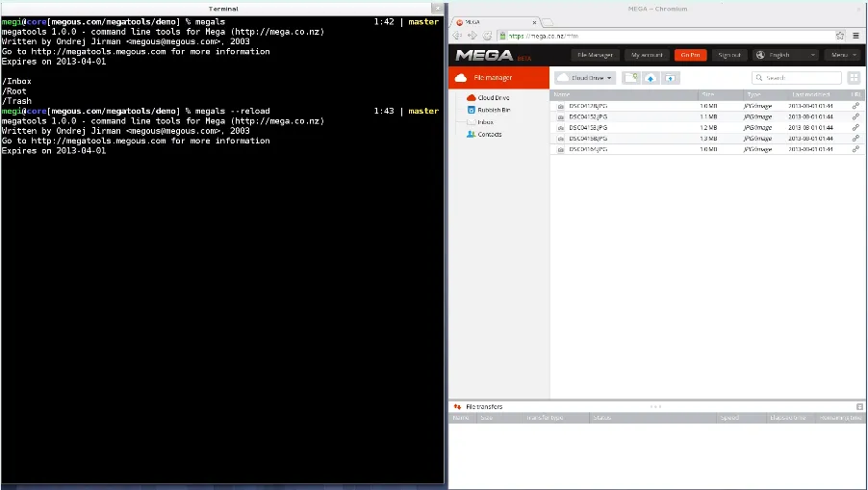Click the link icon for the 1.1 MB file
Screen dimensions: 868x490
click(x=855, y=116)
